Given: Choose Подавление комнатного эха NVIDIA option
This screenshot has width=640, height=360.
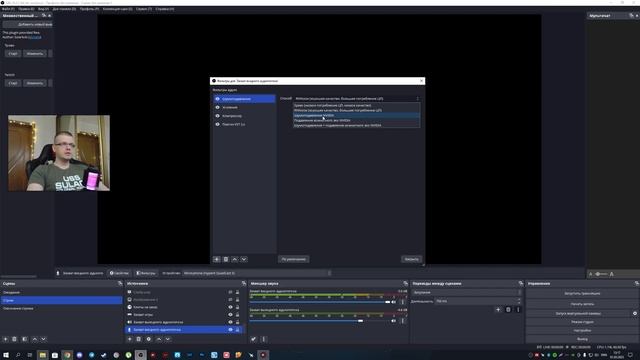Looking at the screenshot, I should pos(357,120).
